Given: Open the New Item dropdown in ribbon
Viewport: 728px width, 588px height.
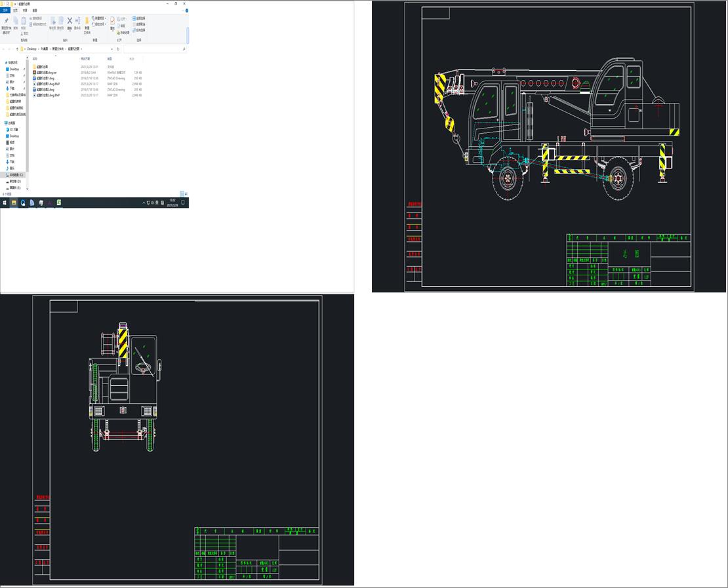Looking at the screenshot, I should (x=100, y=18).
